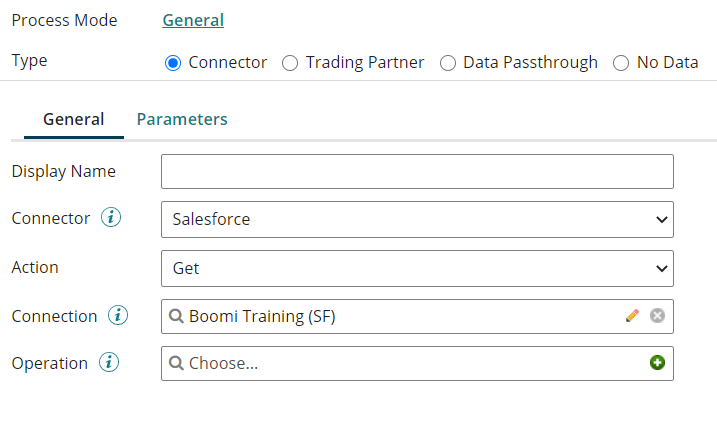The height and width of the screenshot is (424, 717).
Task: Click the Operation field search magnifier icon
Action: coord(177,363)
